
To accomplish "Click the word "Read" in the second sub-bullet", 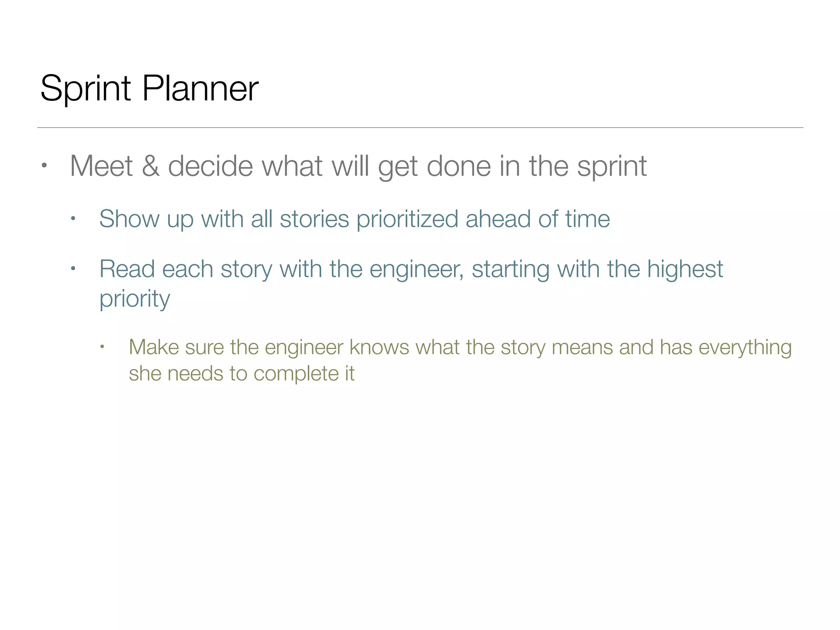I will click(x=127, y=269).
